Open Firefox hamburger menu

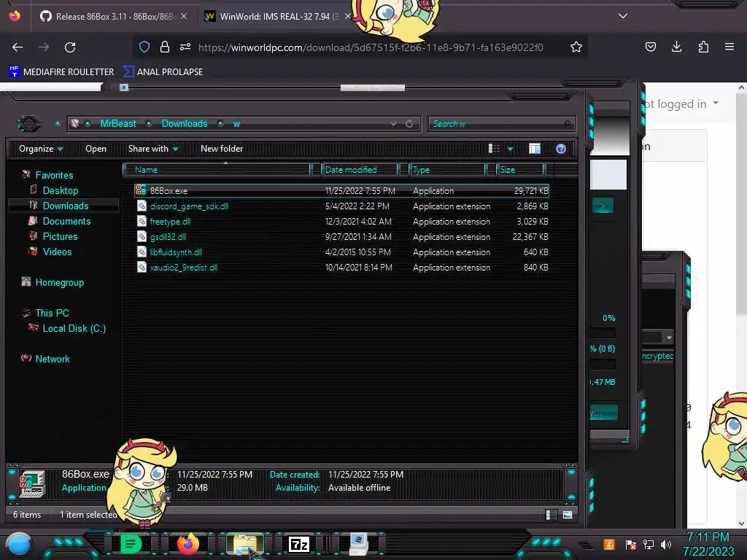coord(729,47)
